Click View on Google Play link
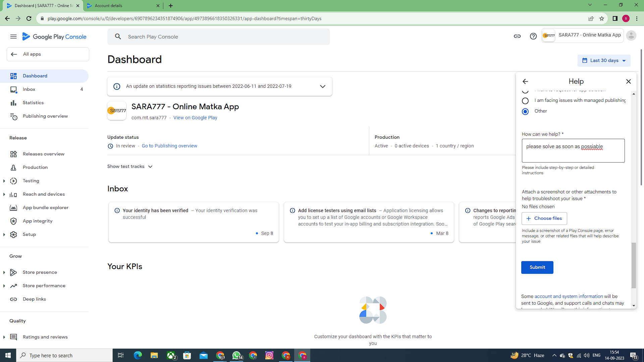The width and height of the screenshot is (644, 362). tap(195, 118)
